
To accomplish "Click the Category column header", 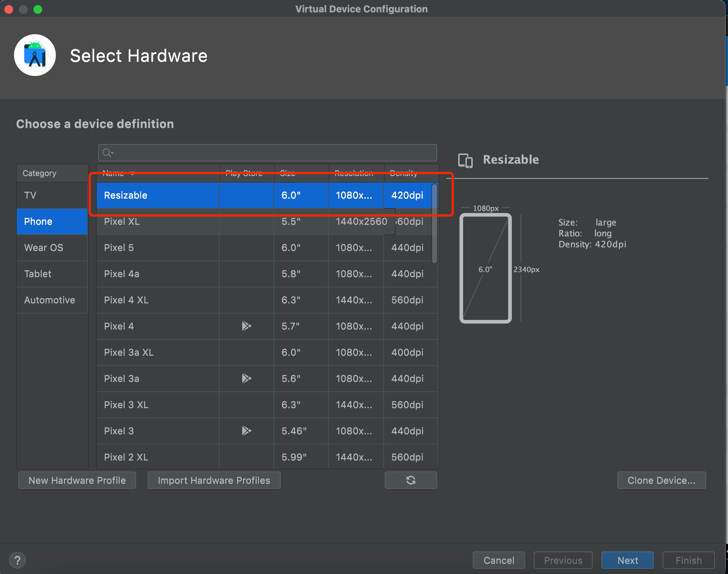I will [x=52, y=173].
